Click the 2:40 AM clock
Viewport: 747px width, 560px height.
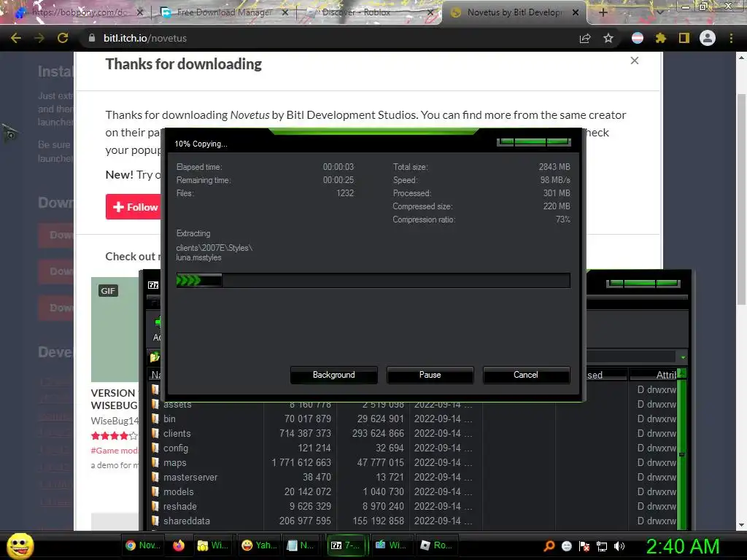click(683, 546)
